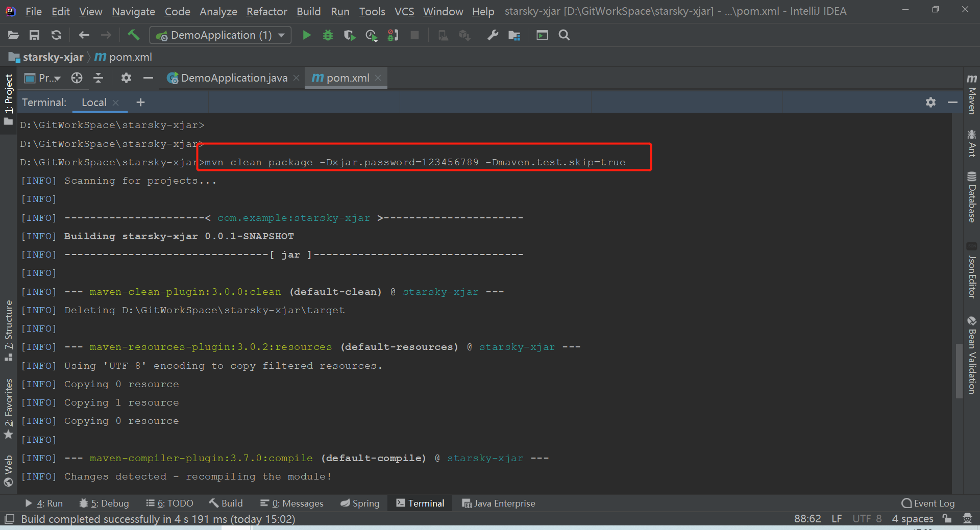Navigate forward with the right arrow

pos(106,35)
